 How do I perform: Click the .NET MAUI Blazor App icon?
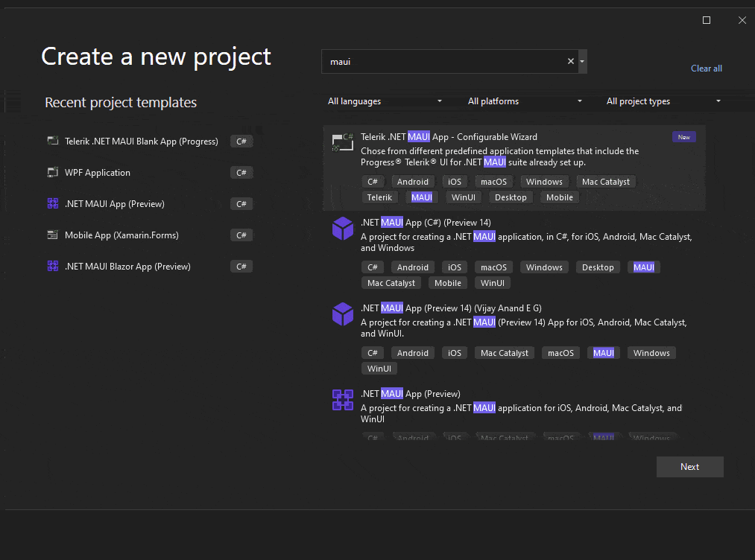tap(52, 267)
